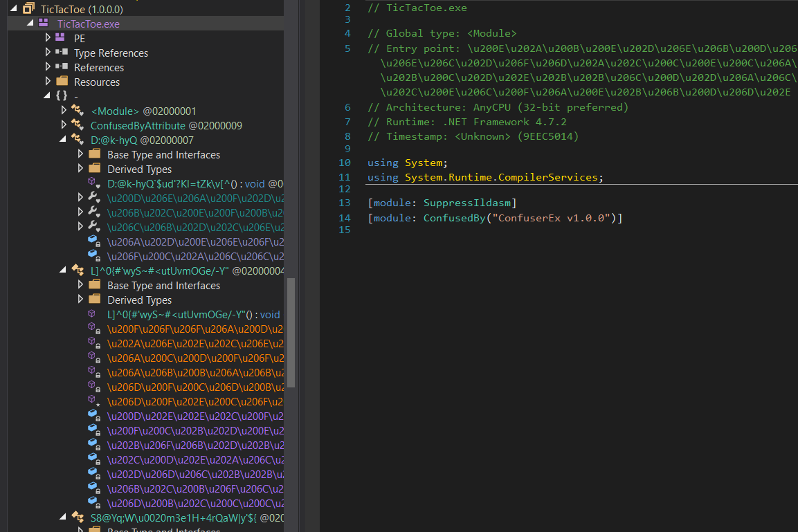Expand the ConfusedByAttribute class arrow
Viewport: 798px width, 532px height.
click(x=64, y=125)
